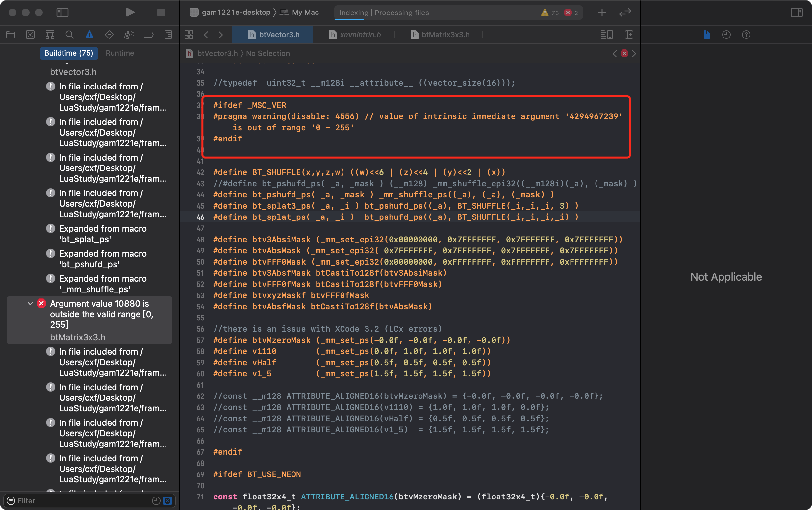Open the Report navigator icon
812x510 pixels.
[x=168, y=35]
